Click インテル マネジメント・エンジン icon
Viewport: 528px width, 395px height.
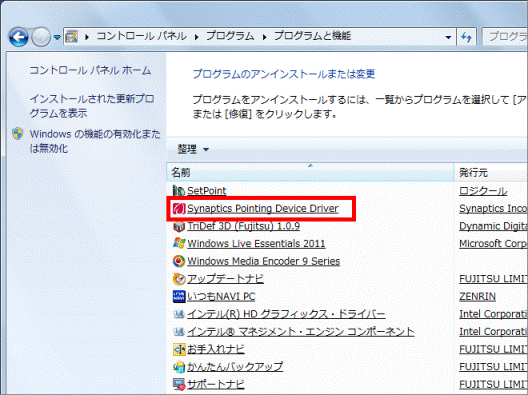coord(179,332)
